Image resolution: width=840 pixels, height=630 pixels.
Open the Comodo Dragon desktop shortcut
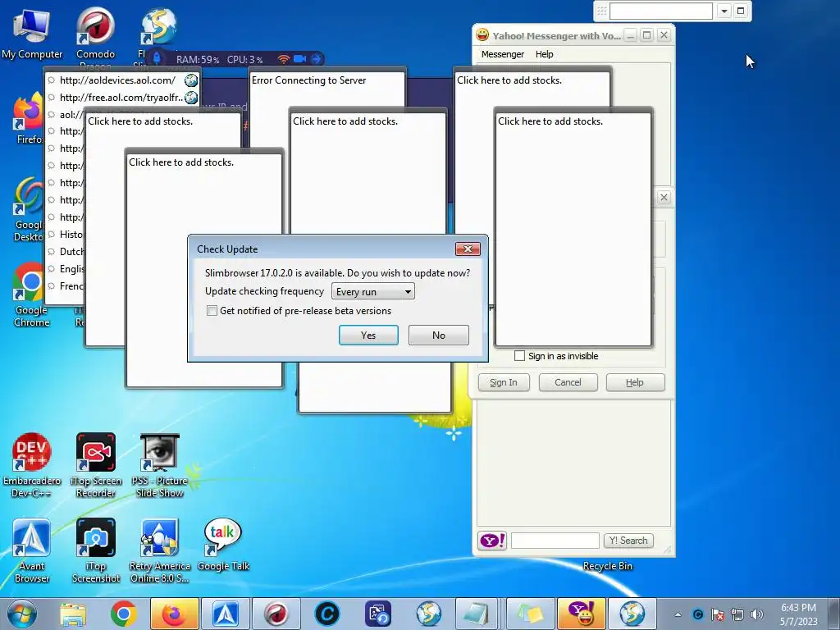coord(95,33)
